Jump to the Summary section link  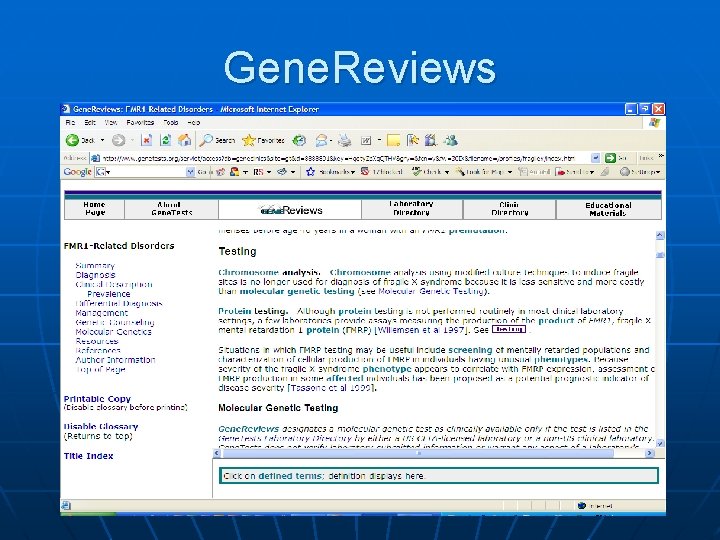pos(95,265)
